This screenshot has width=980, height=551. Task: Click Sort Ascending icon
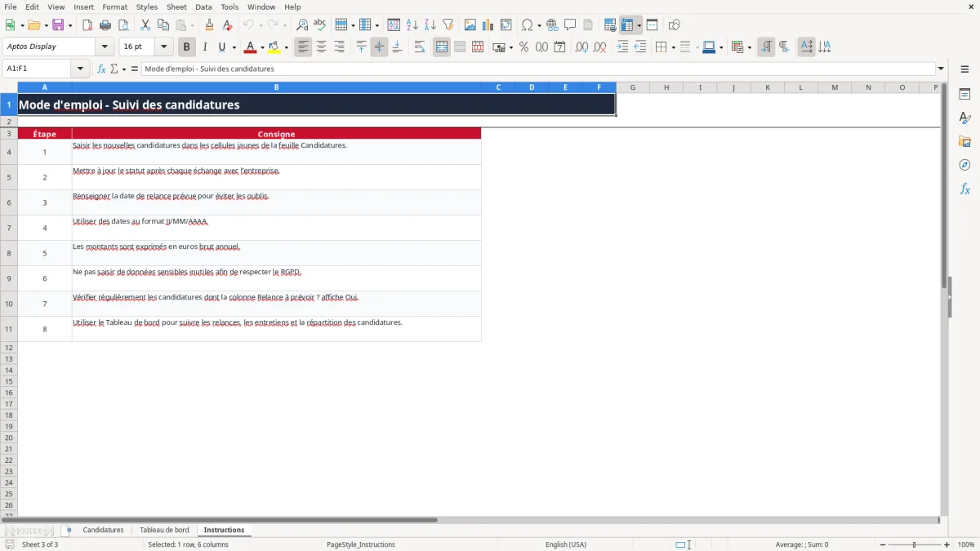click(x=412, y=25)
